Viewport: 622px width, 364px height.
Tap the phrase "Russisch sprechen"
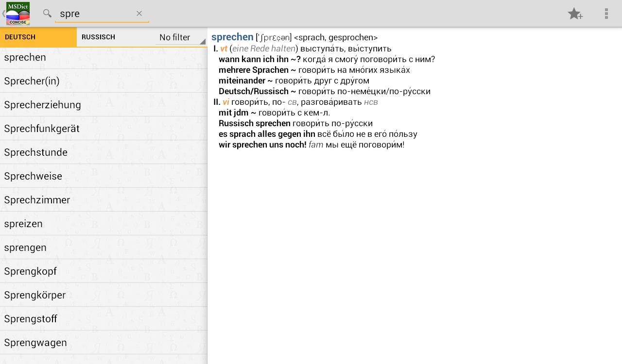pyautogui.click(x=255, y=123)
